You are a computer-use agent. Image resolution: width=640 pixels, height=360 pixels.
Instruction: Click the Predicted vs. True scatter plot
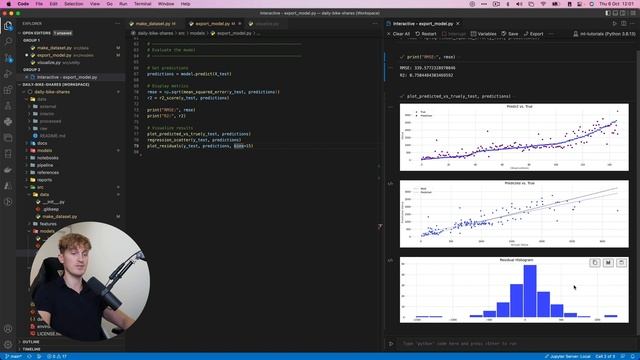pos(514,214)
